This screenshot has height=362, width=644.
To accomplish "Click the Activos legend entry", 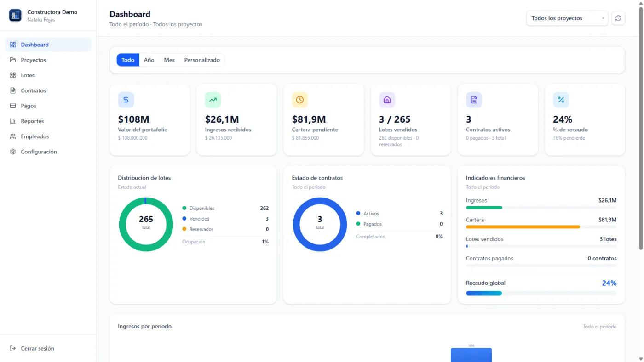I will pyautogui.click(x=399, y=214).
